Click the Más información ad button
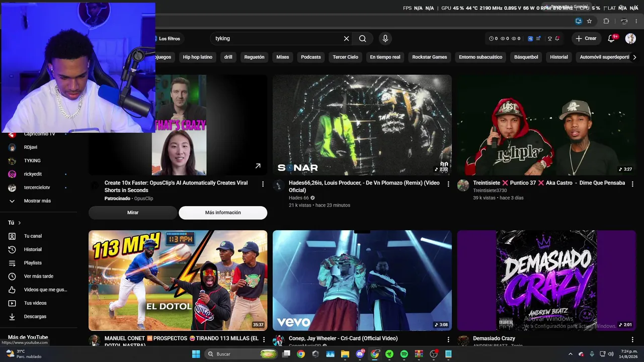 click(x=223, y=213)
